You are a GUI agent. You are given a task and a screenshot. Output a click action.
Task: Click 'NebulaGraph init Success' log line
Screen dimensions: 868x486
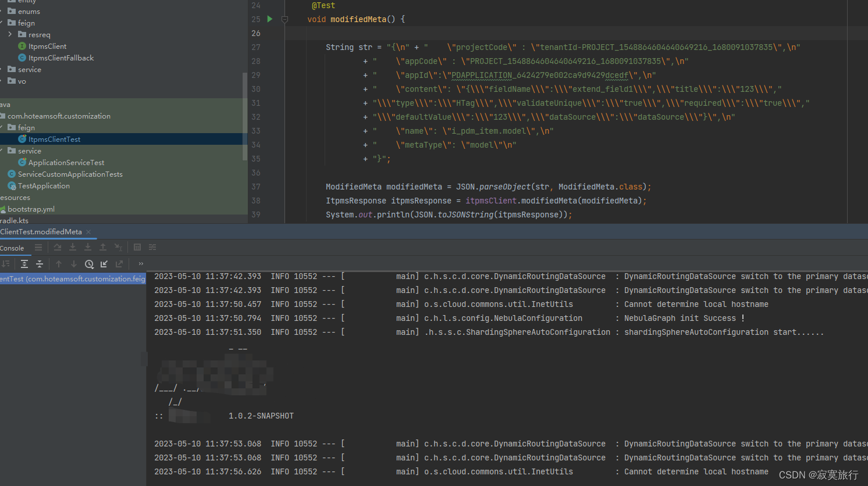(x=449, y=318)
